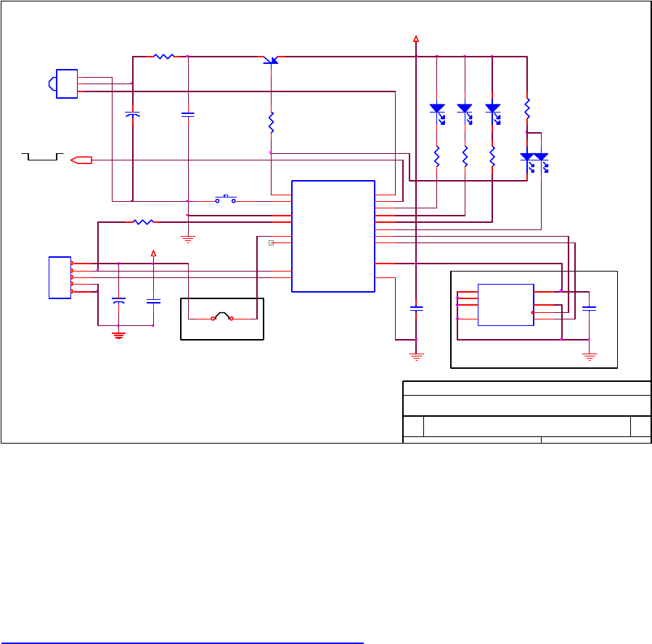
Task: Select resistor below the third LED
Action: 492,156
